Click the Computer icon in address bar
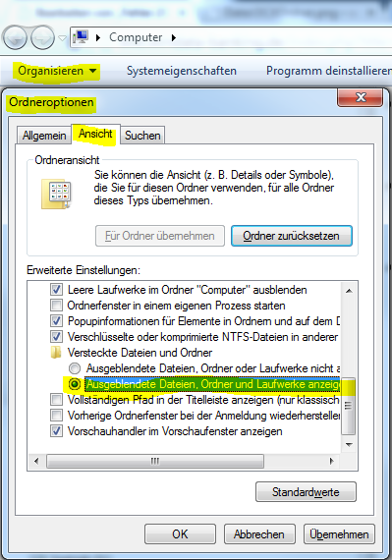392x560 pixels. tap(81, 37)
